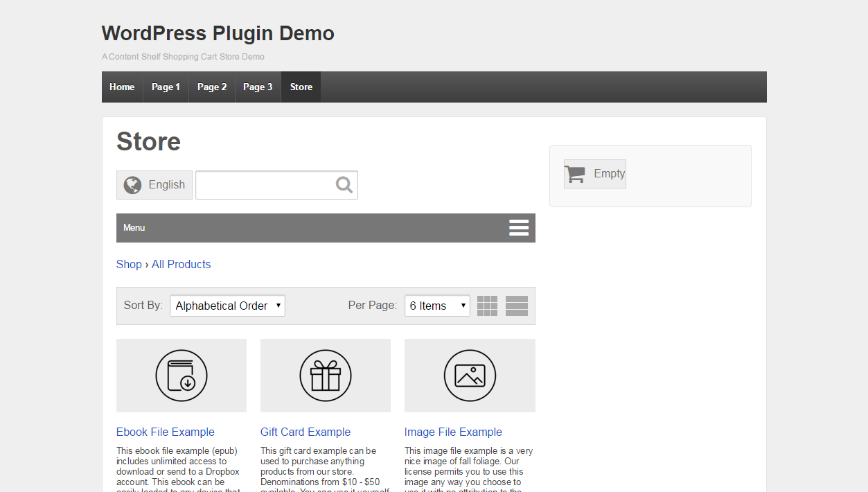Focus the store search input field
The height and width of the screenshot is (492, 868).
pos(276,185)
